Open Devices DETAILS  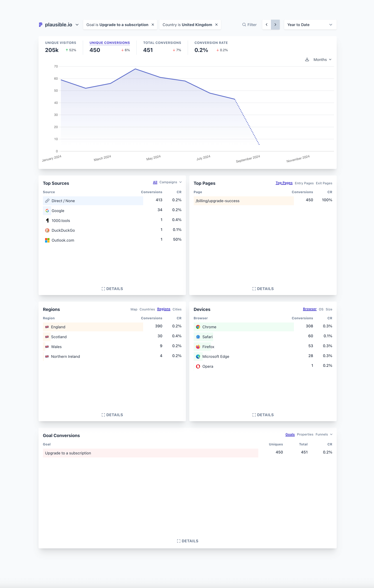point(263,415)
